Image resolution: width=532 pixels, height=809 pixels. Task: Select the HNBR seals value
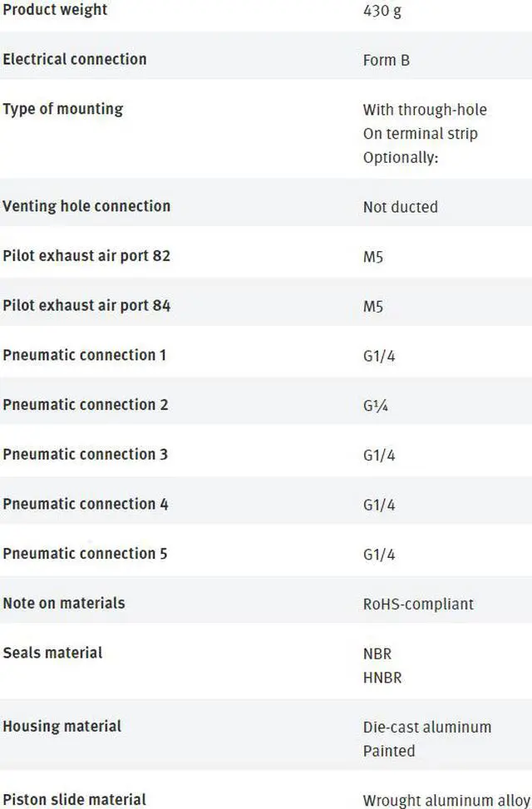[382, 678]
